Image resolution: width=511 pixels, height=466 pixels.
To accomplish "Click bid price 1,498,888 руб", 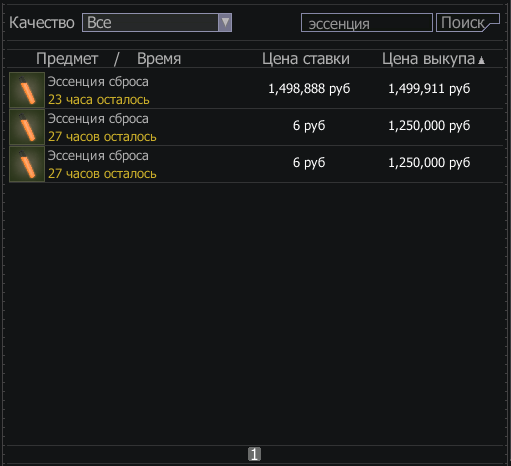I will (309, 89).
